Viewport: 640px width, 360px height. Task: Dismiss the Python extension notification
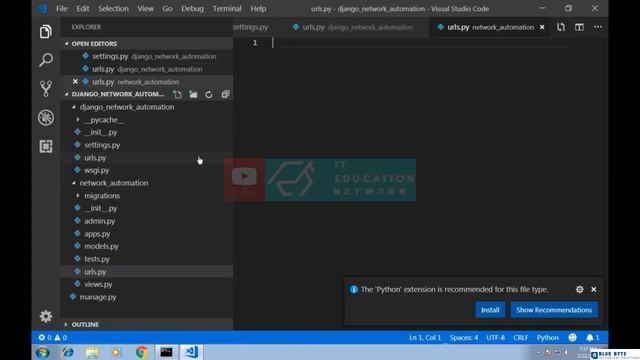[594, 289]
